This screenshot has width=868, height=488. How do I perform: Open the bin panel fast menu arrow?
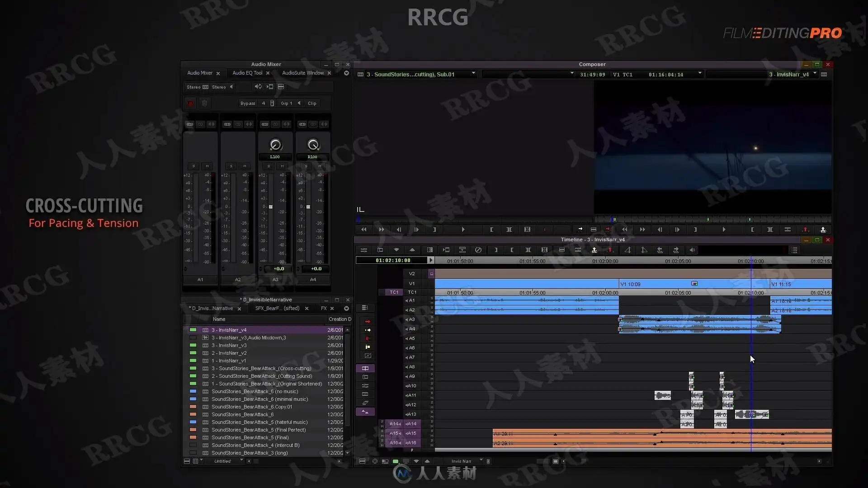(x=346, y=309)
